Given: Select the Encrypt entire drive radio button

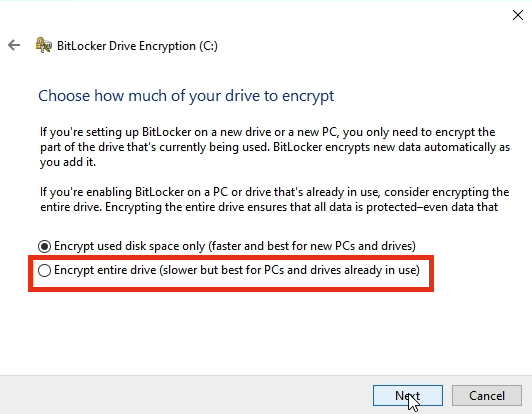Looking at the screenshot, I should (44, 270).
